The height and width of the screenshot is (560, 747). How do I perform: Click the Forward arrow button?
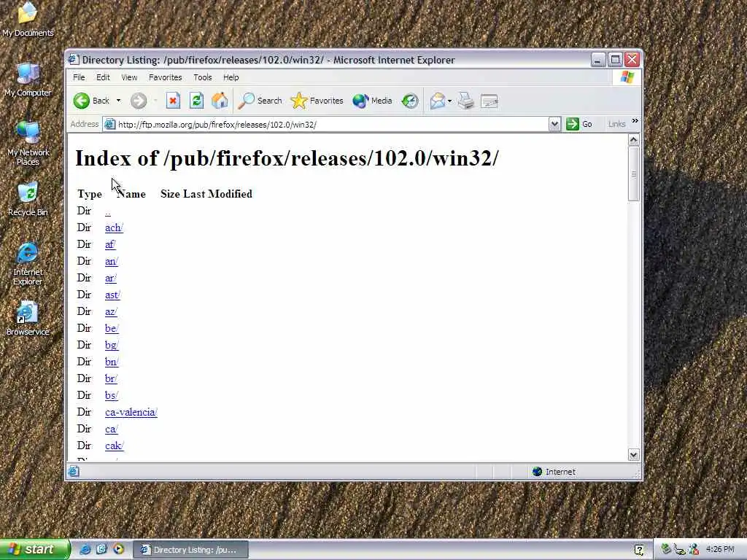point(139,101)
